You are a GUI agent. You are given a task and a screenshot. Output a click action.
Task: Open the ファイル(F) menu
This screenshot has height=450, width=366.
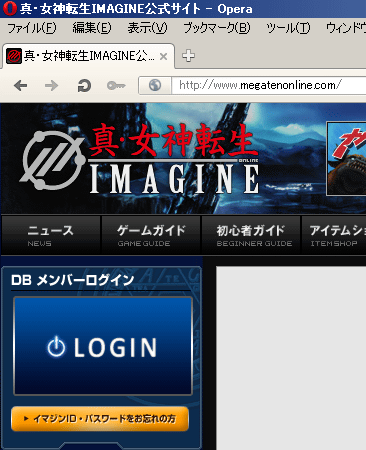(x=32, y=28)
